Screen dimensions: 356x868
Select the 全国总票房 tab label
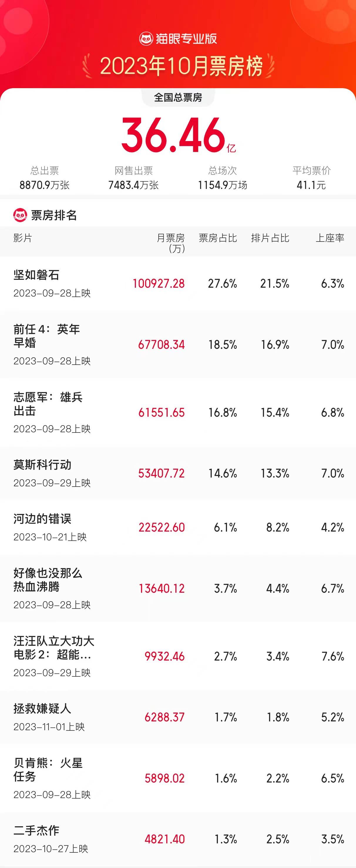tap(178, 97)
